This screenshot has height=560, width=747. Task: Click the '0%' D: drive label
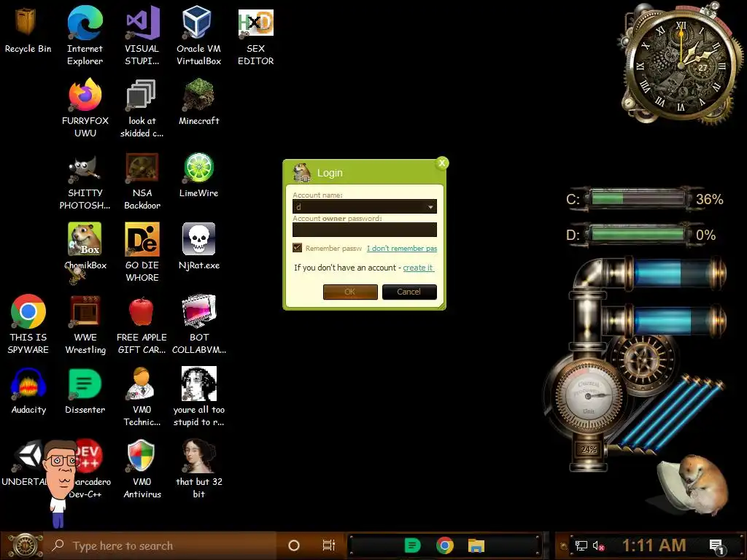(x=705, y=235)
